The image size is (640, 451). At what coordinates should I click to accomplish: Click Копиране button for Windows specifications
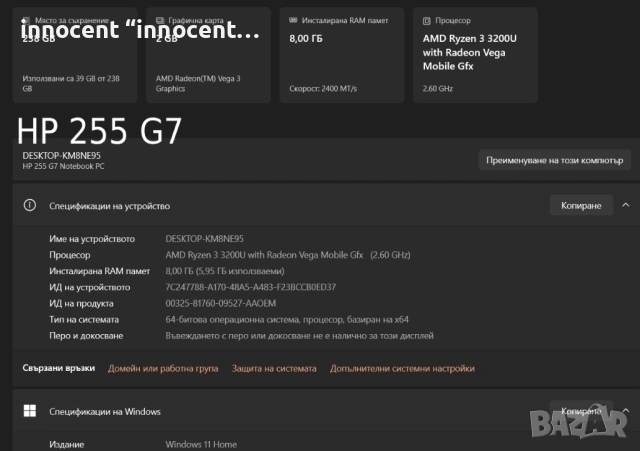(581, 411)
